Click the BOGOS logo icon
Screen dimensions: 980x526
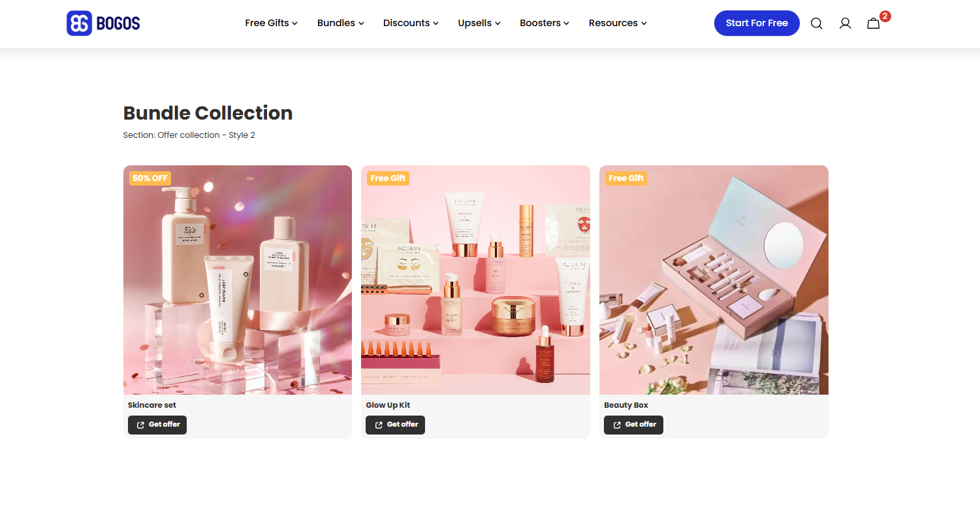click(79, 23)
